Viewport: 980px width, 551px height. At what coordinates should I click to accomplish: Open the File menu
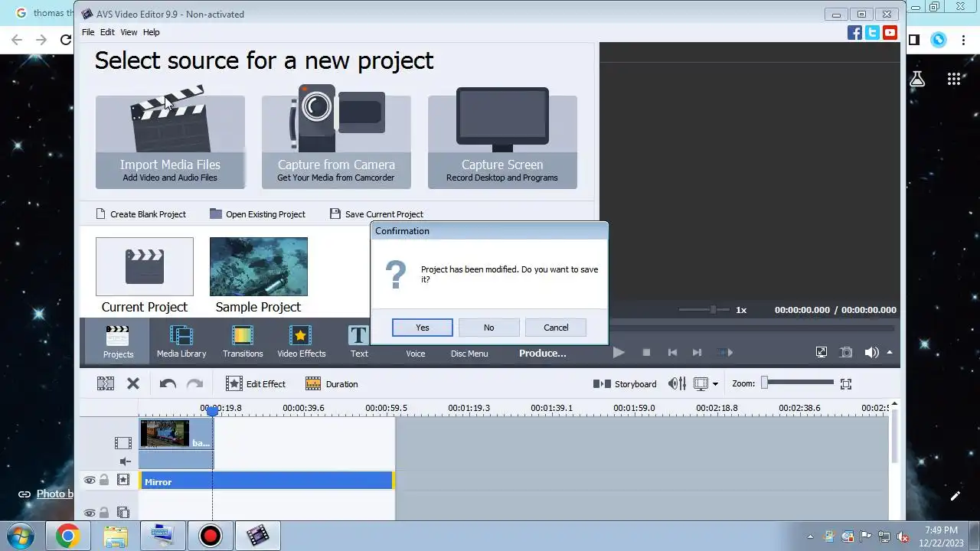(88, 32)
